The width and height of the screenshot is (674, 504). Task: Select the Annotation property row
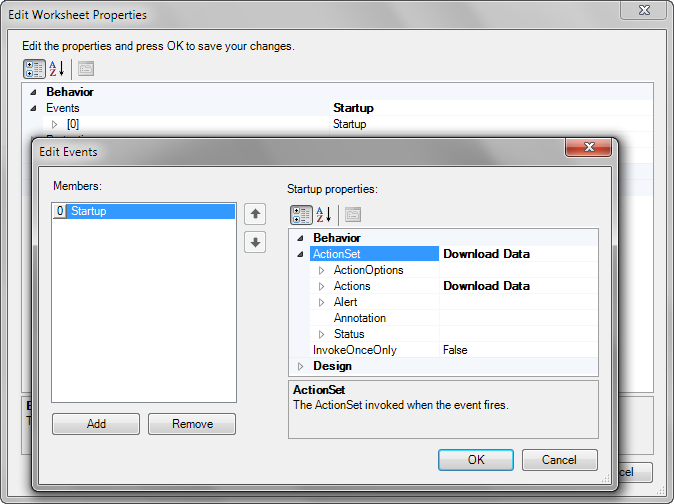tap(453, 318)
